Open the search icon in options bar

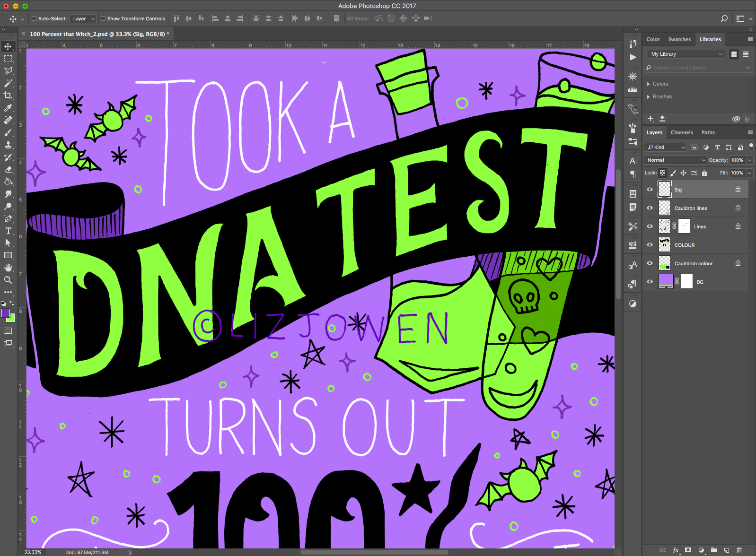(724, 18)
